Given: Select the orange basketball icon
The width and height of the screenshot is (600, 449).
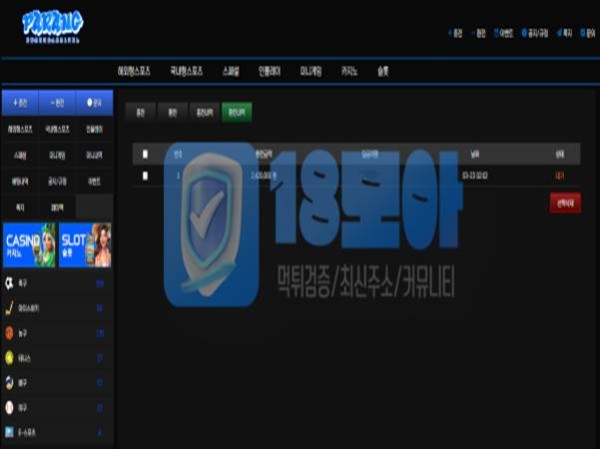Looking at the screenshot, I should pyautogui.click(x=9, y=333).
